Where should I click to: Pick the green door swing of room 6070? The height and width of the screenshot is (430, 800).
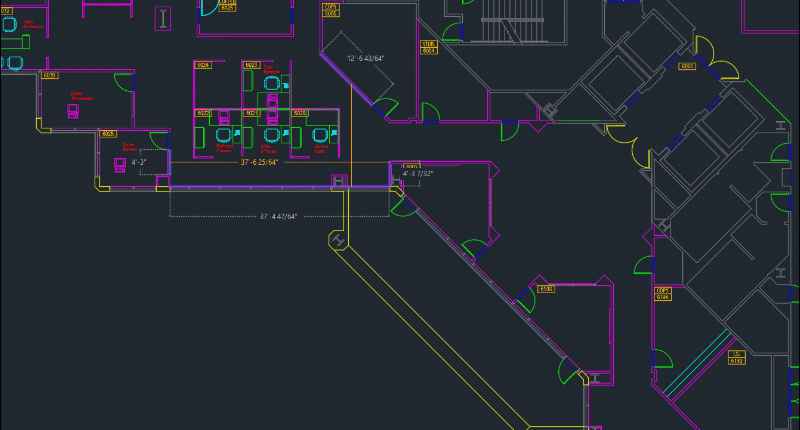126,81
